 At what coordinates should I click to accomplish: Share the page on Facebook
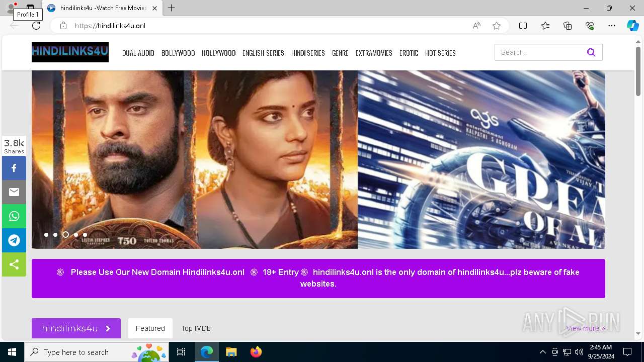14,168
